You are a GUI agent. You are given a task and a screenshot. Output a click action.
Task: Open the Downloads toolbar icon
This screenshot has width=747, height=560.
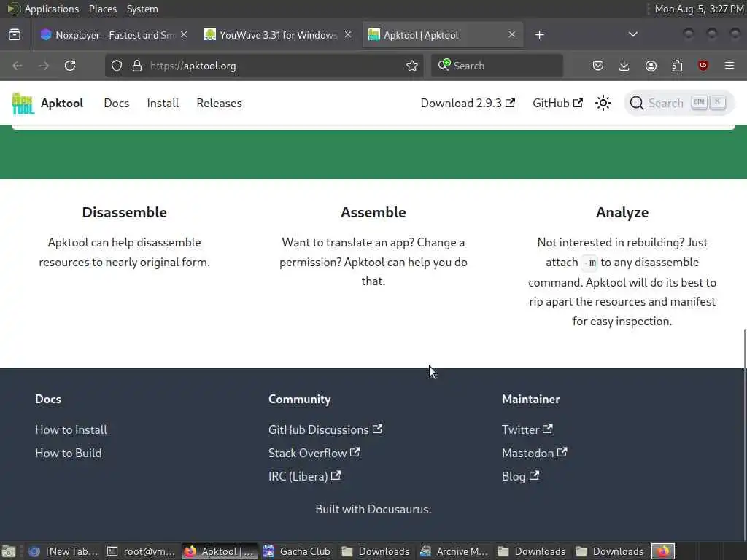click(x=624, y=66)
